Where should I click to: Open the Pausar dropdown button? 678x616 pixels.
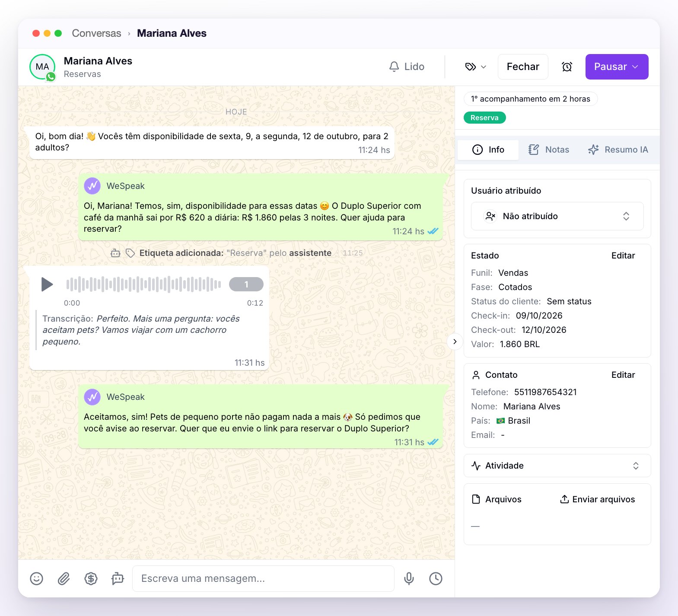click(x=617, y=67)
